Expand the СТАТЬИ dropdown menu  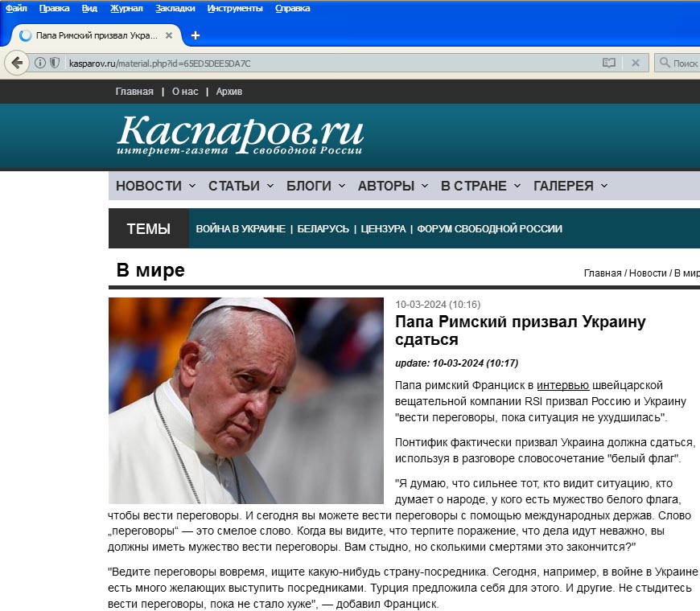tap(241, 186)
